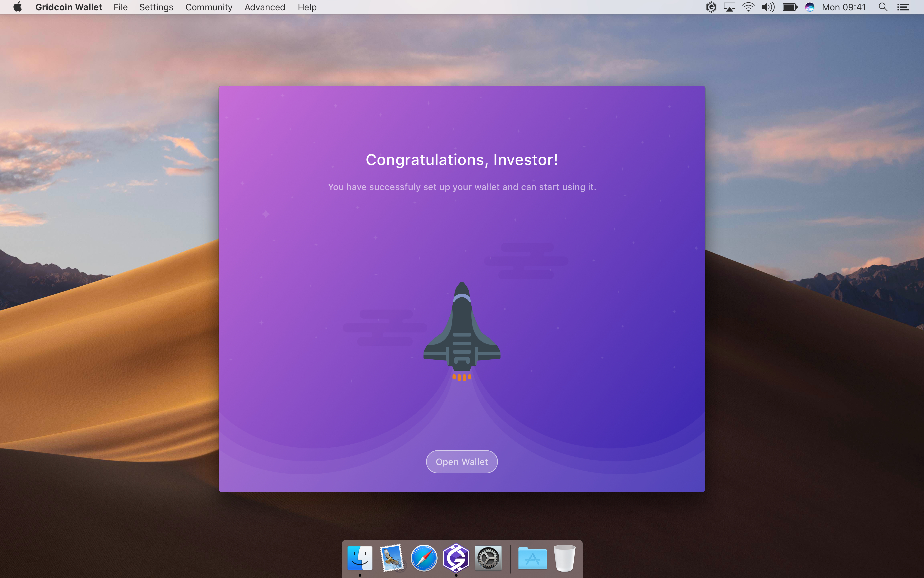The width and height of the screenshot is (924, 578).
Task: Launch Siri from the menu bar
Action: (x=810, y=7)
